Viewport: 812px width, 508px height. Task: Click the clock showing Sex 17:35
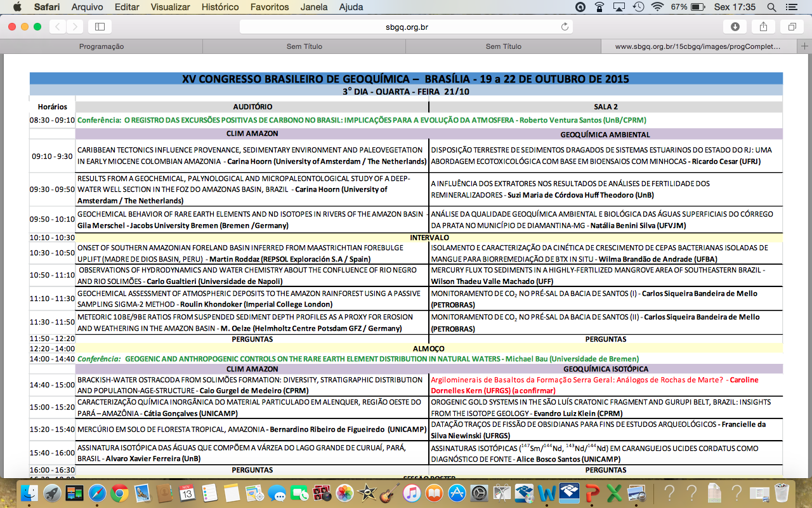tap(735, 7)
